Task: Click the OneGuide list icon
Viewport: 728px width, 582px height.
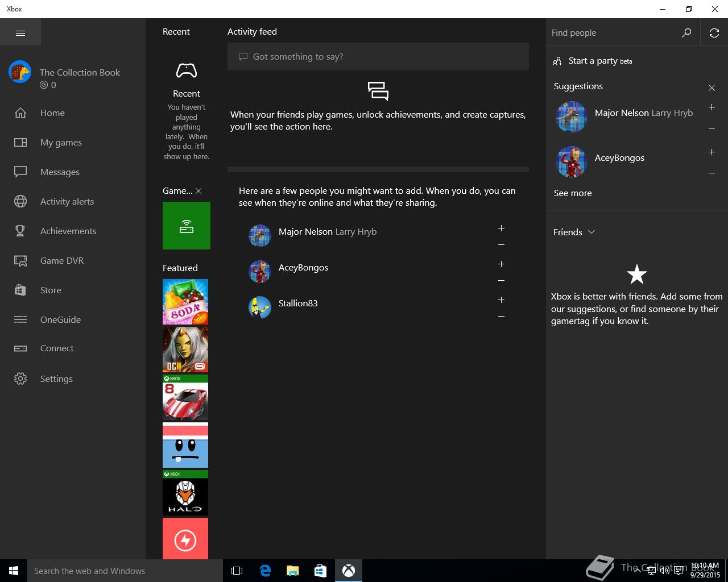Action: pyautogui.click(x=20, y=319)
